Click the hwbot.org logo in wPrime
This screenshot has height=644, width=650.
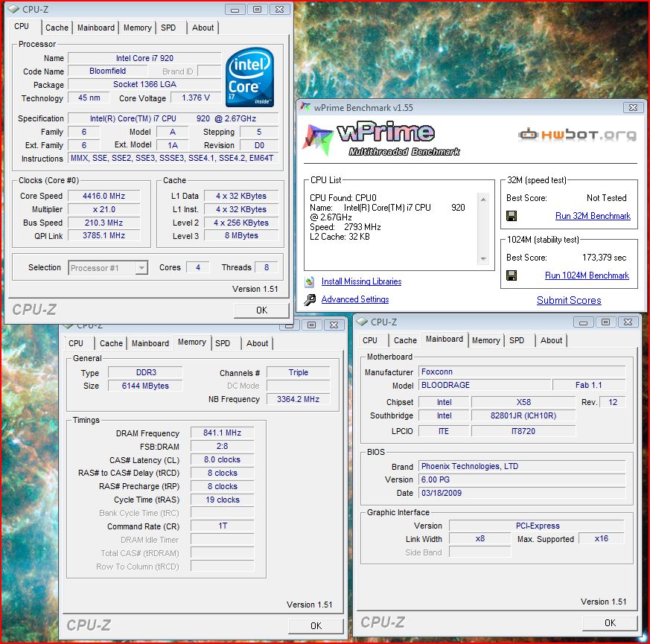pos(578,134)
